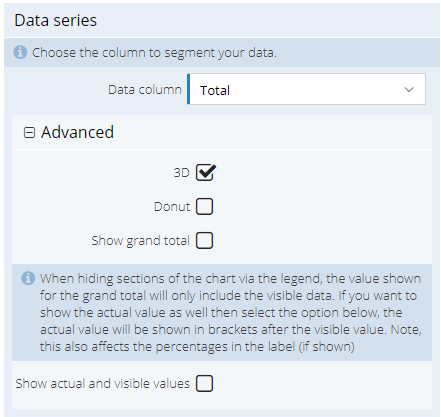Click the info icon beside 'When hiding sections'
The image size is (441, 417).
pyautogui.click(x=28, y=278)
